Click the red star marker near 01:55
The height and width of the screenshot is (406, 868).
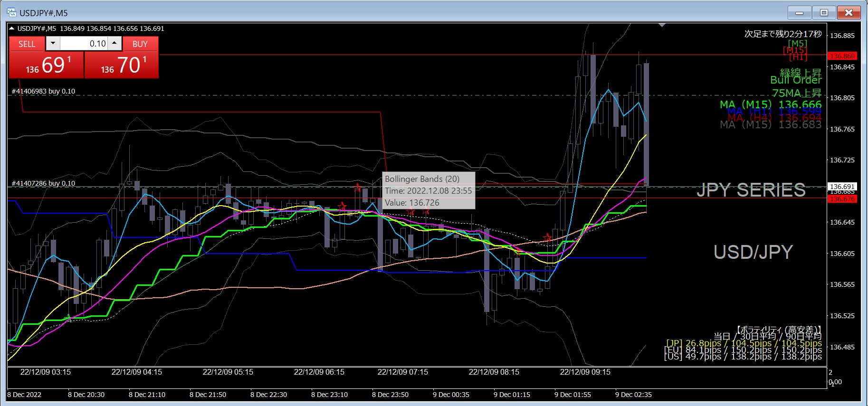point(547,237)
